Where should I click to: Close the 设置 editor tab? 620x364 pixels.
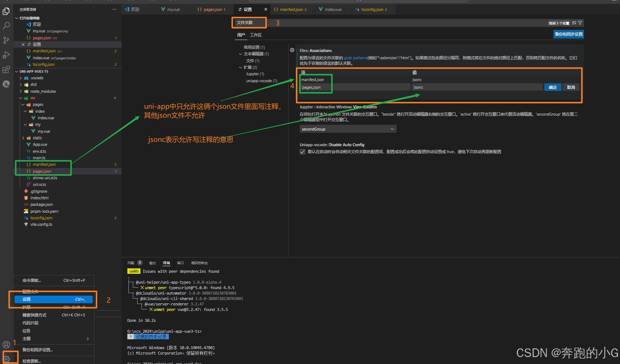coord(266,9)
